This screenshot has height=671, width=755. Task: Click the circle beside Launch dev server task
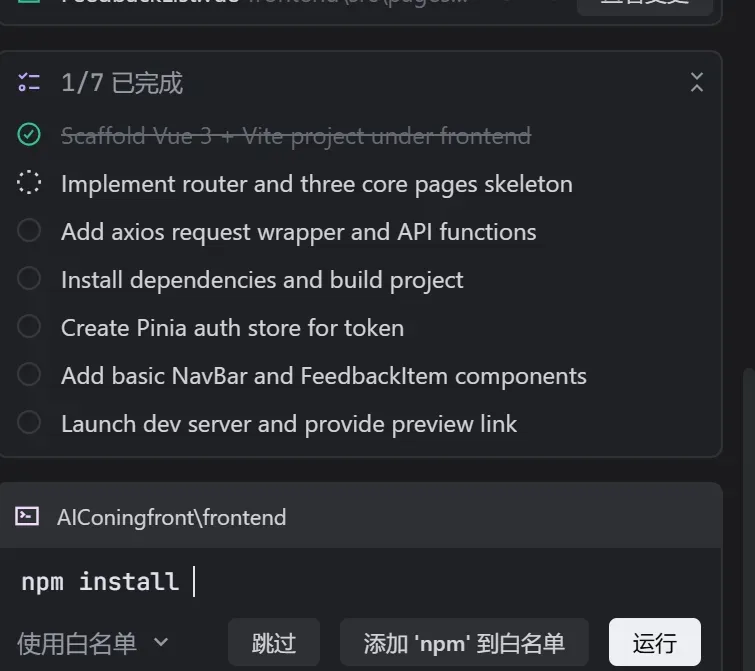tap(29, 423)
